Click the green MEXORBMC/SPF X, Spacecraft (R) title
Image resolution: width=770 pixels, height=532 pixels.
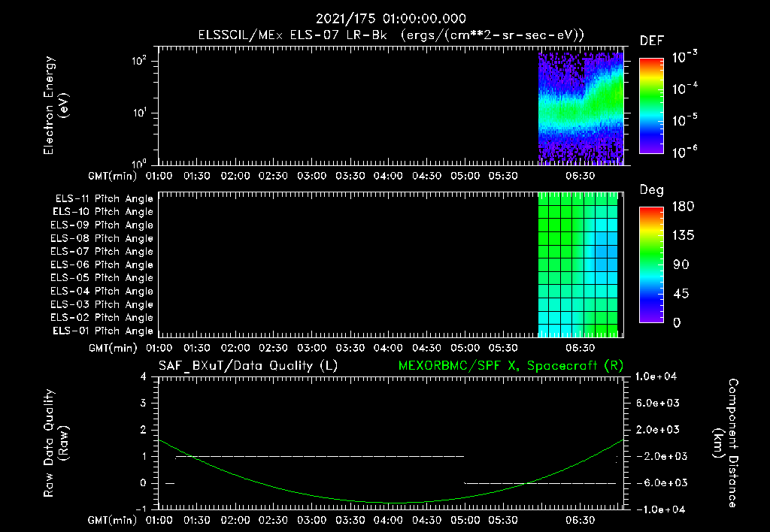[511, 366]
